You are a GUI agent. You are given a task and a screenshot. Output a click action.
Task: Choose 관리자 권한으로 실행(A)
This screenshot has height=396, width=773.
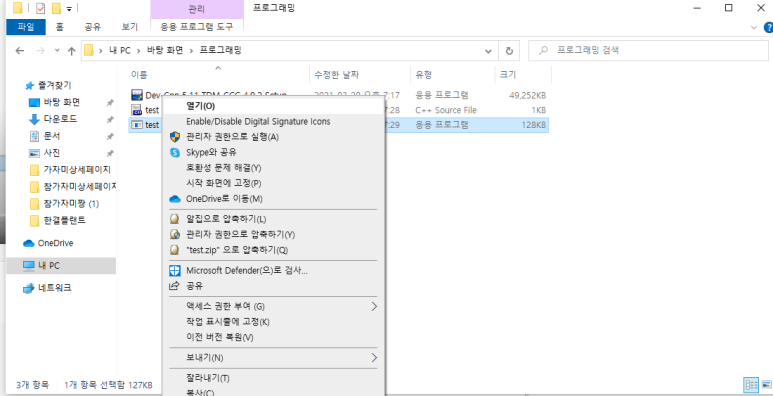pos(274,137)
